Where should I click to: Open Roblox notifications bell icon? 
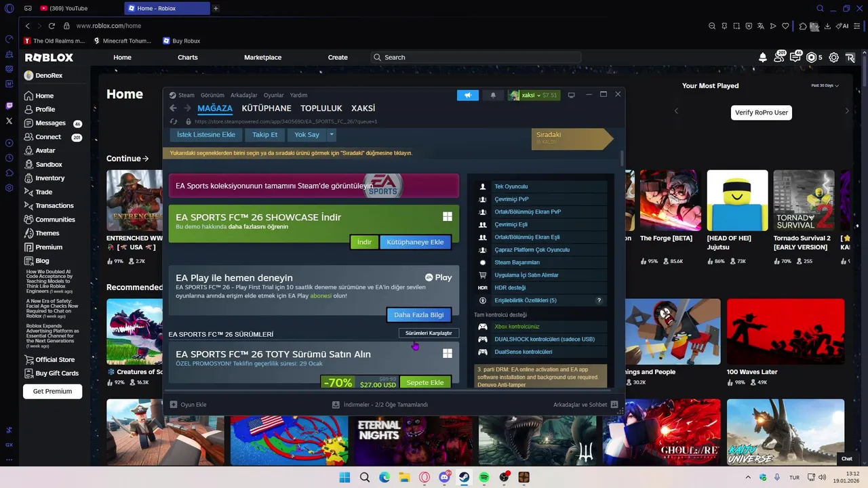pyautogui.click(x=763, y=58)
